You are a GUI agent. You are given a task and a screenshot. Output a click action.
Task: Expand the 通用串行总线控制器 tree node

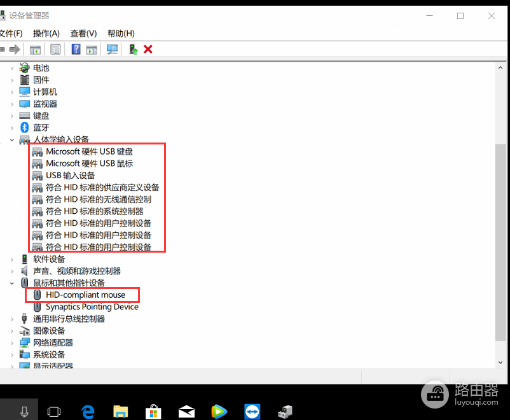(x=12, y=319)
